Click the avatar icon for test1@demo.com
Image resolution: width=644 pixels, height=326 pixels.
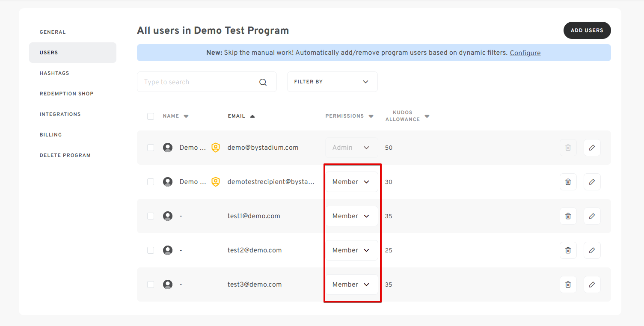point(168,216)
